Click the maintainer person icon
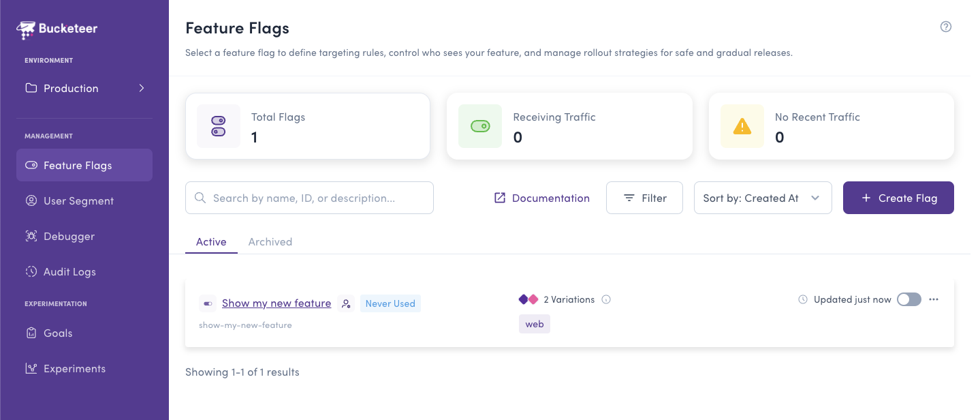 (x=346, y=303)
